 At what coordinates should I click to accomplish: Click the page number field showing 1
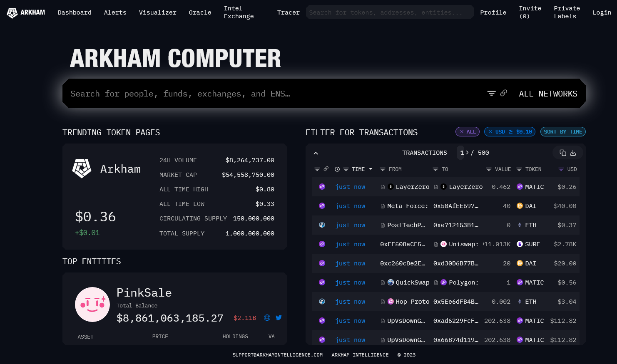click(462, 153)
